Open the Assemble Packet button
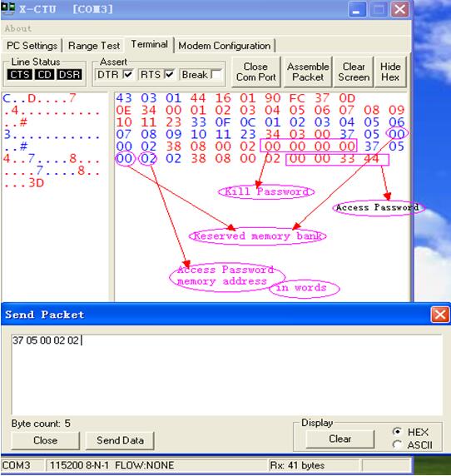 click(x=308, y=72)
